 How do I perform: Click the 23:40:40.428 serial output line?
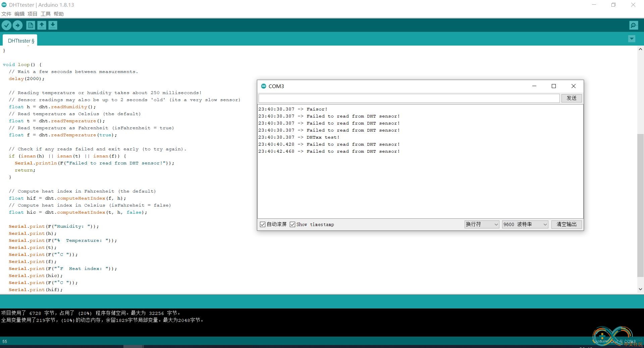click(x=329, y=144)
